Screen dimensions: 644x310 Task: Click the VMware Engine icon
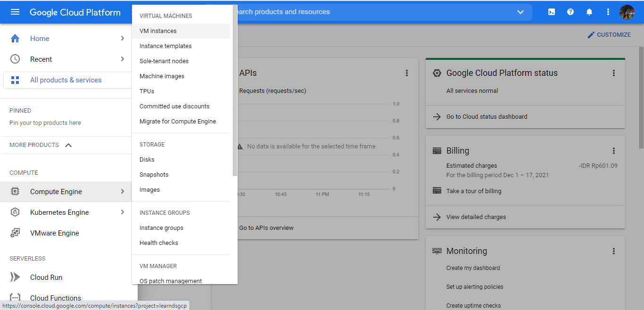(15, 233)
